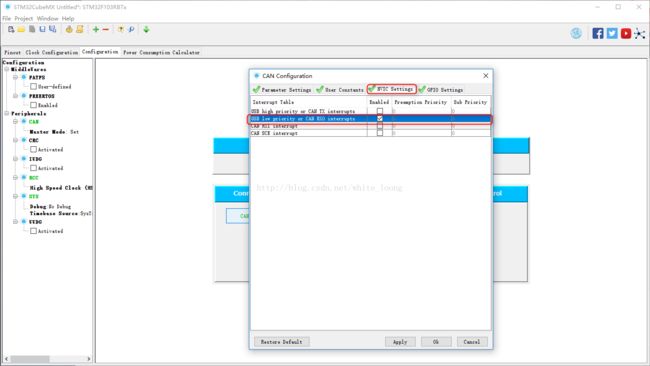
Task: Click the blue dot icon beside RCC
Action: pos(24,177)
